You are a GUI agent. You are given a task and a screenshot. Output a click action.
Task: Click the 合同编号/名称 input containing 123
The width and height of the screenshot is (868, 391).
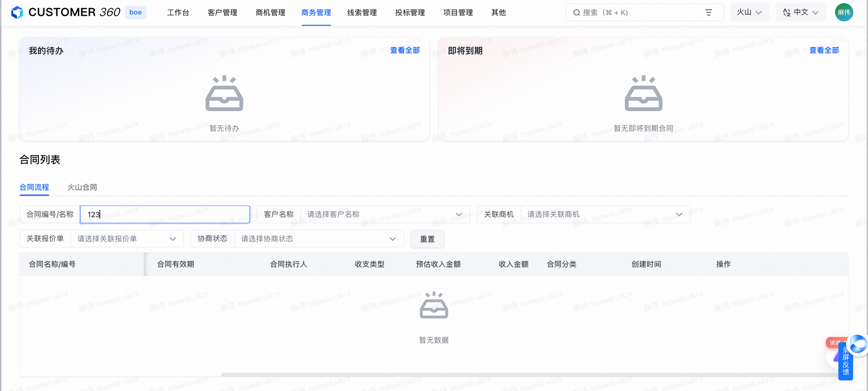165,214
